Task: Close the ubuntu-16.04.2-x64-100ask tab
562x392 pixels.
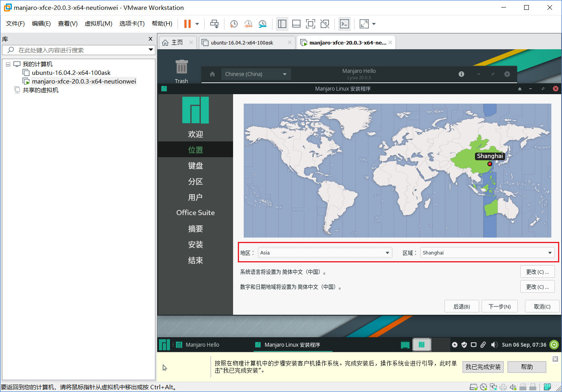Action: tap(289, 43)
